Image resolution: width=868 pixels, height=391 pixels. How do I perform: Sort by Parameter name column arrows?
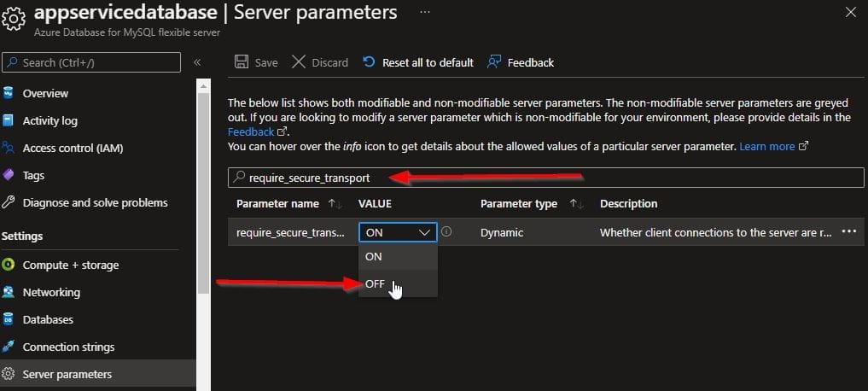pyautogui.click(x=335, y=204)
